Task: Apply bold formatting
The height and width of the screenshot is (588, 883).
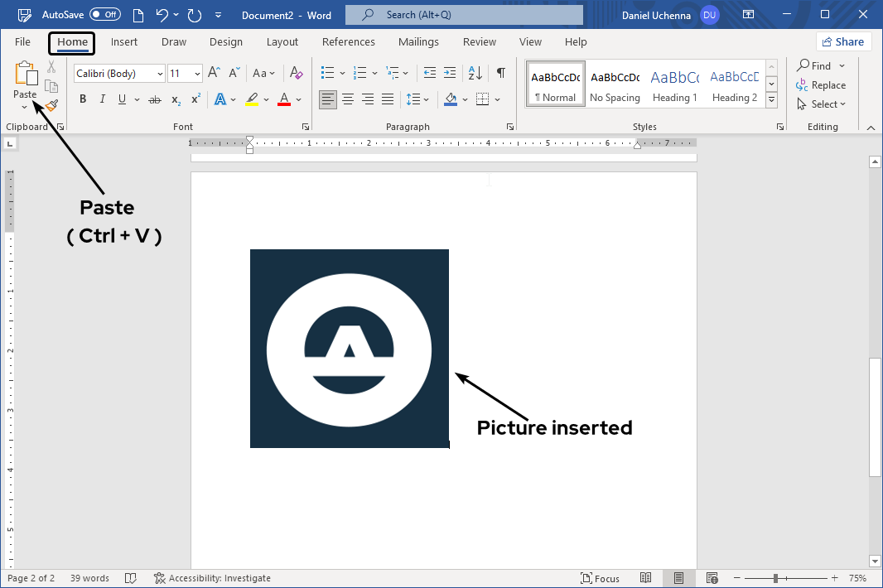Action: (x=82, y=99)
